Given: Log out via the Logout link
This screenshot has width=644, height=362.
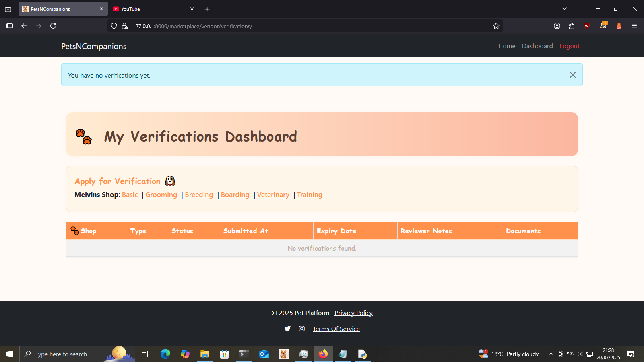Looking at the screenshot, I should [x=570, y=46].
